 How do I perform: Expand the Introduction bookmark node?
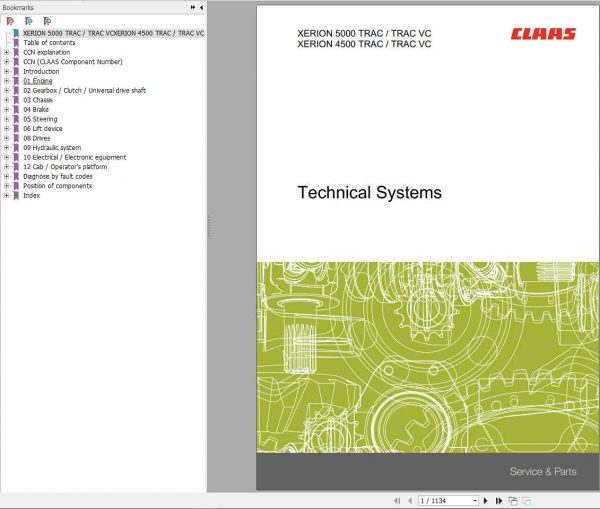(x=7, y=71)
